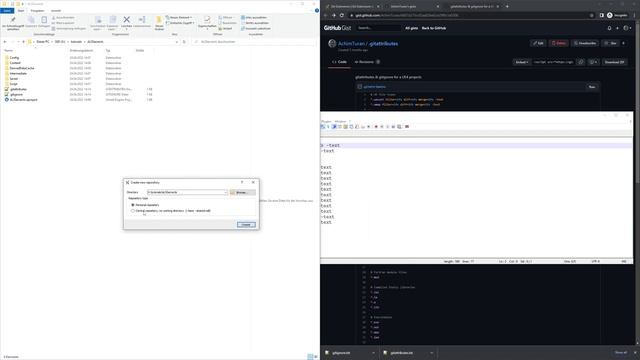The image size is (640, 360).
Task: Click the Explorer back arrow
Action: (5, 42)
